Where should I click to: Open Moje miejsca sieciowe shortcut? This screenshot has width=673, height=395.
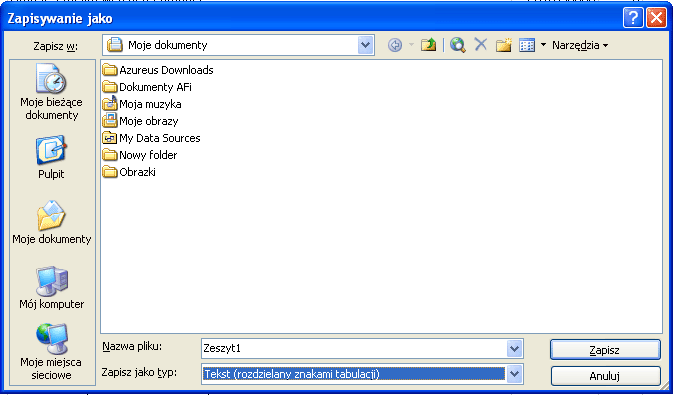[51, 352]
